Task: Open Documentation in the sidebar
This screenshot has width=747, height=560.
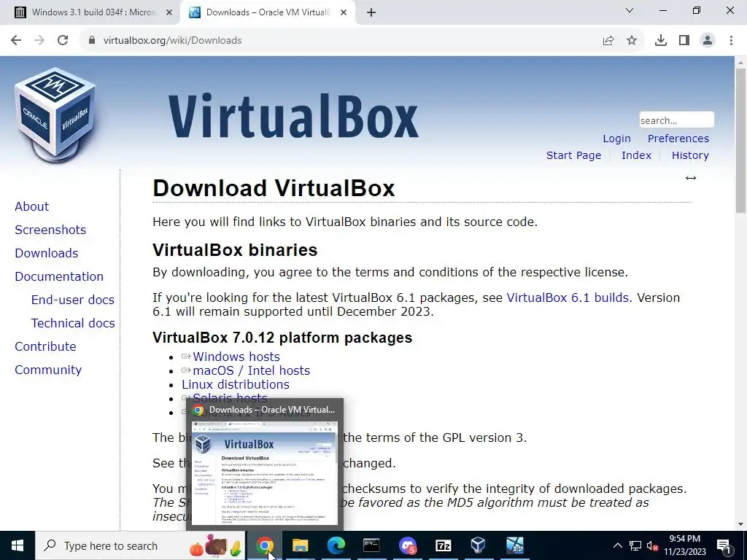Action: click(x=59, y=276)
